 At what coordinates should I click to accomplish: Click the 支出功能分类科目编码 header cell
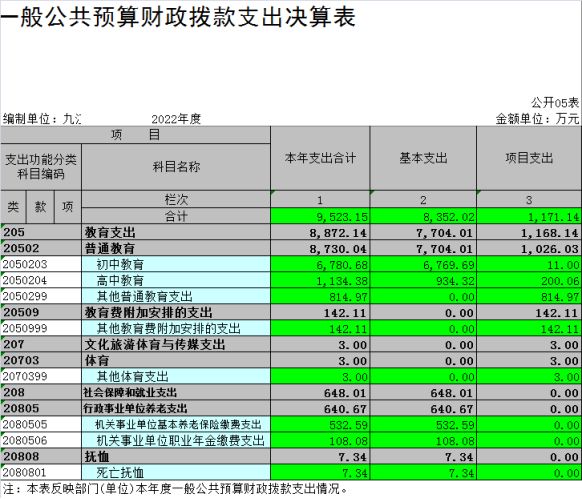click(x=41, y=167)
